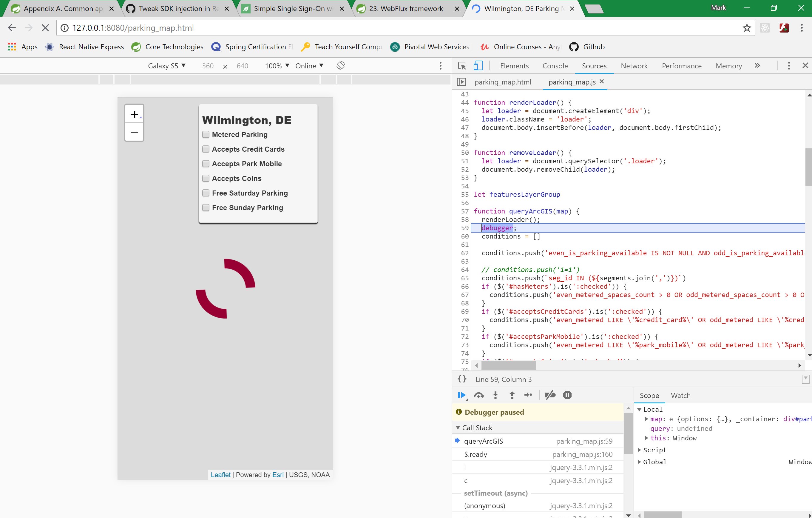Tick the Free Sunday Parking checkbox
Viewport: 812px width, 518px height.
pyautogui.click(x=206, y=207)
